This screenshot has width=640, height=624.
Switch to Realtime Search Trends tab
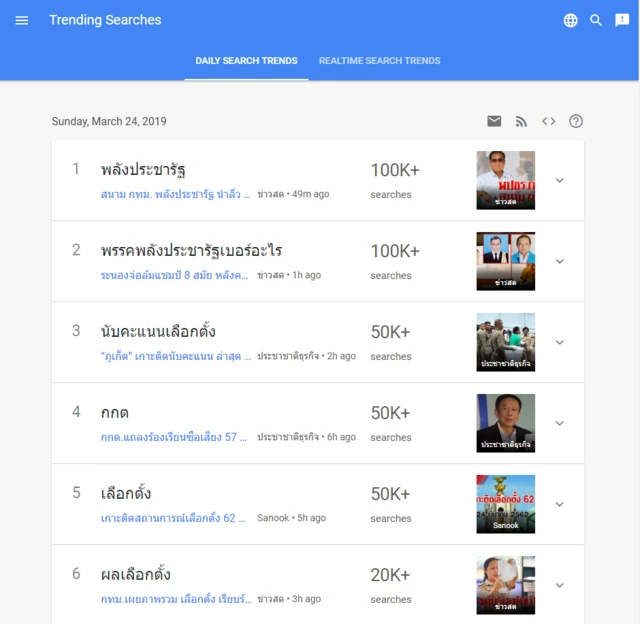pyautogui.click(x=379, y=61)
